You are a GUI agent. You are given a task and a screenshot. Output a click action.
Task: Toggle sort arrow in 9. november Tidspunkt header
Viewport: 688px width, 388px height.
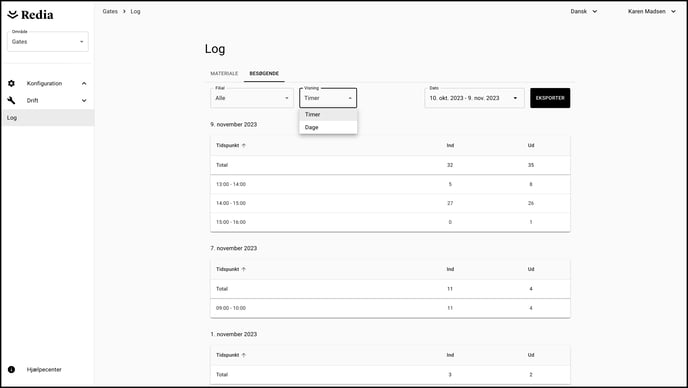pos(244,145)
